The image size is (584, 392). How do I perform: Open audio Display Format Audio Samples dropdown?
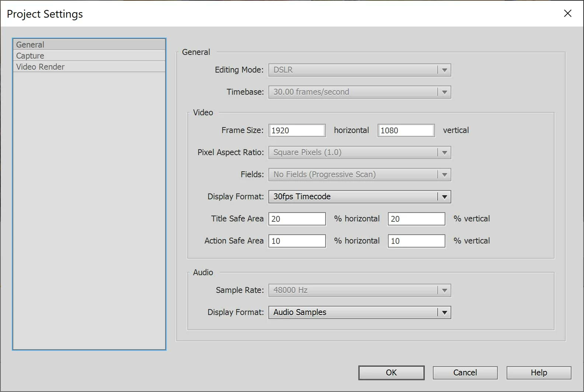[x=359, y=312]
